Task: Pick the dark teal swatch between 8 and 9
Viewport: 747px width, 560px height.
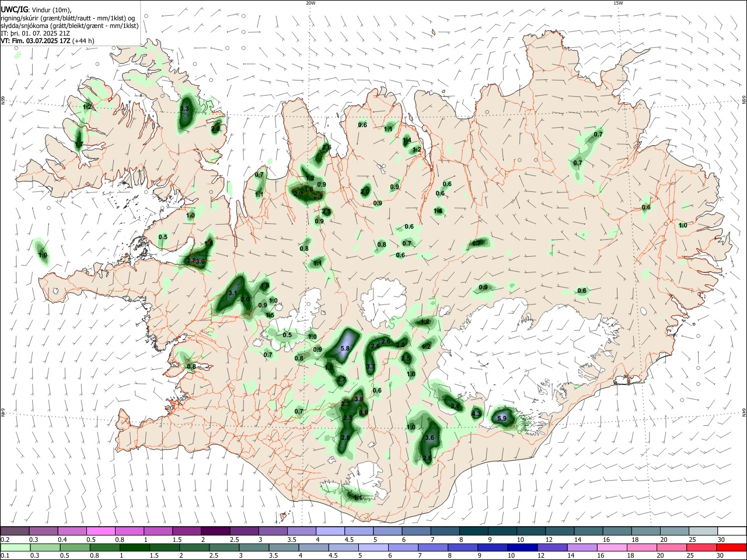Action: [474, 531]
